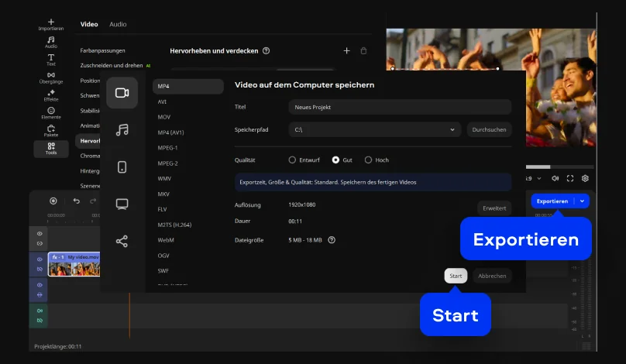The height and width of the screenshot is (364, 626).
Task: Expand the Speicherpfad dropdown
Action: click(452, 129)
